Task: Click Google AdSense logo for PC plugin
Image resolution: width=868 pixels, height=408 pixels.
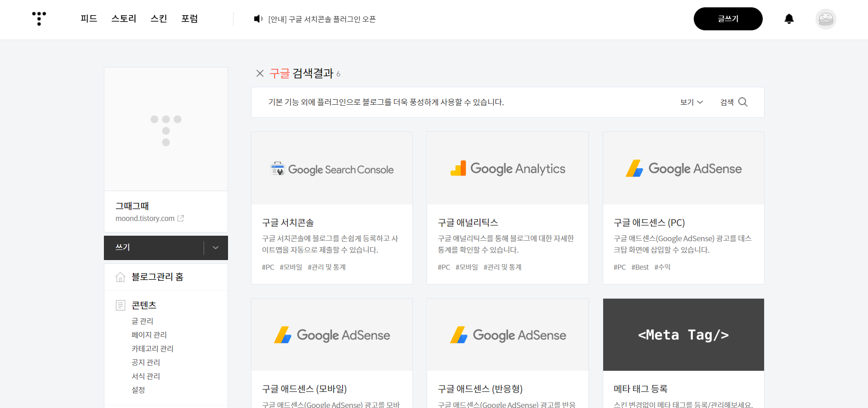Action: pos(684,169)
